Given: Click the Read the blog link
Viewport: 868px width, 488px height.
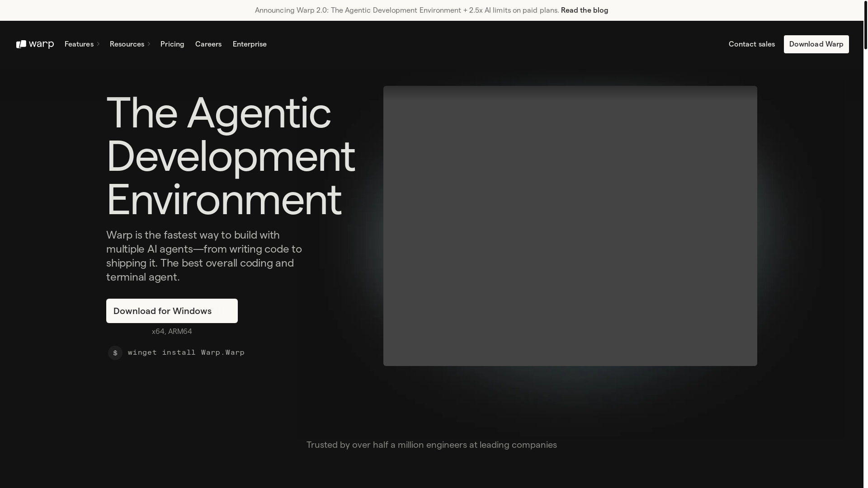Looking at the screenshot, I should pyautogui.click(x=585, y=10).
